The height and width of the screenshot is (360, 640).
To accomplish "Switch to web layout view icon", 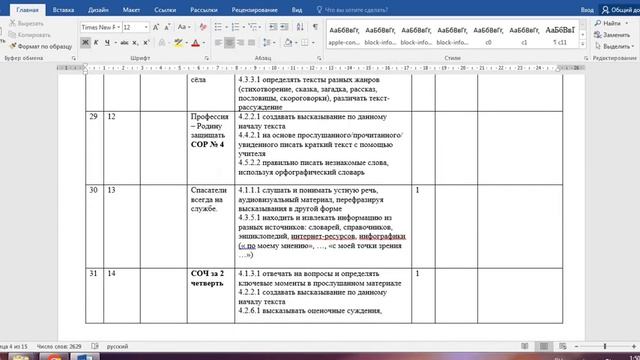I will pos(563,346).
